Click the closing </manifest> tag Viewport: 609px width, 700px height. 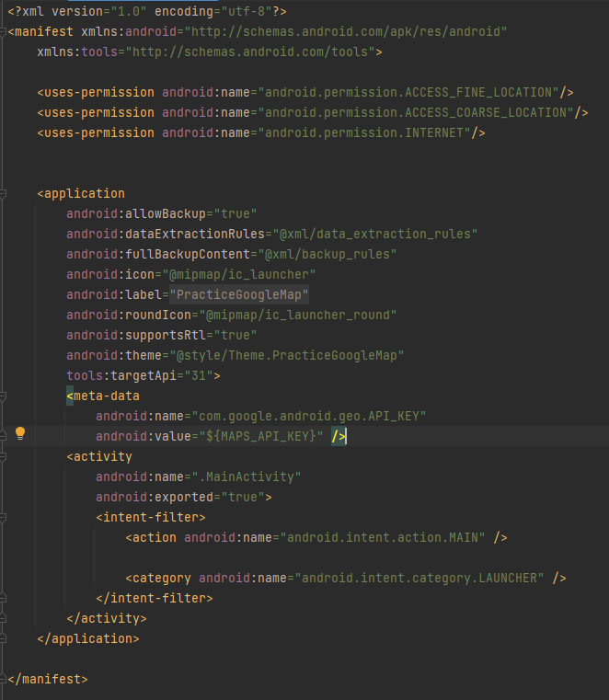point(48,679)
